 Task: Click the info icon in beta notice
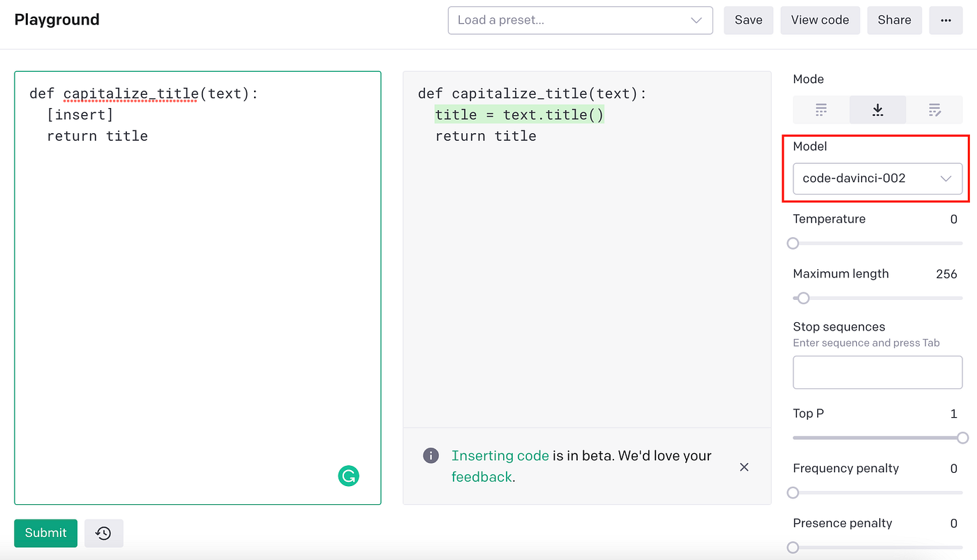coord(431,455)
